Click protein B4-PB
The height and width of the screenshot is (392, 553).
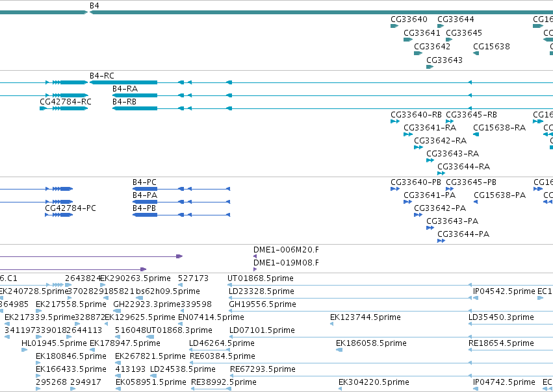coord(144,208)
